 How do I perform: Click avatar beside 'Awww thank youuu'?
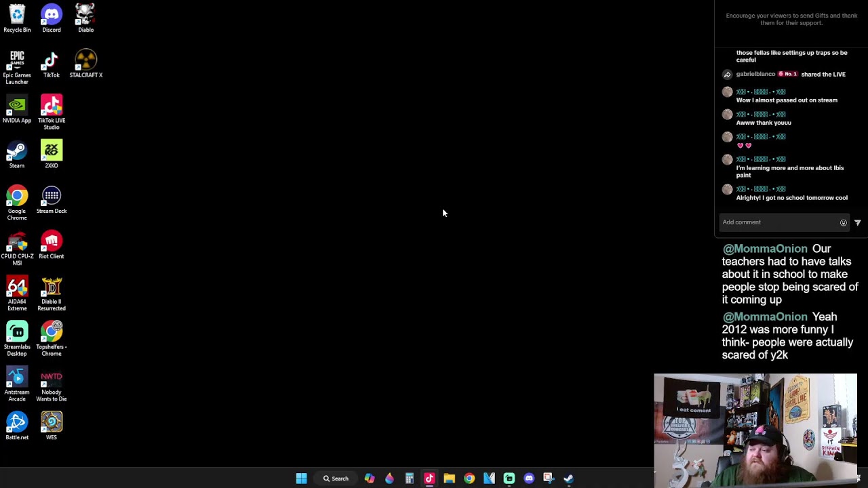[x=728, y=115]
